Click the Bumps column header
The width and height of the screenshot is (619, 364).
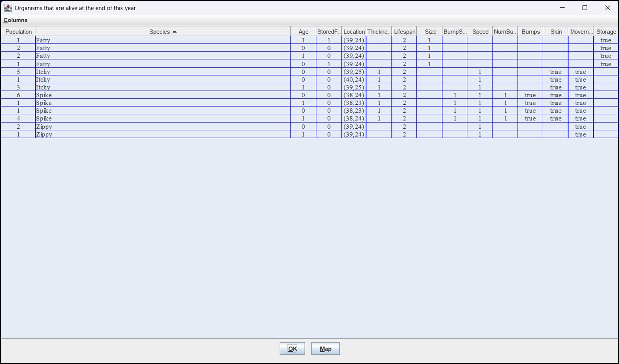point(530,32)
